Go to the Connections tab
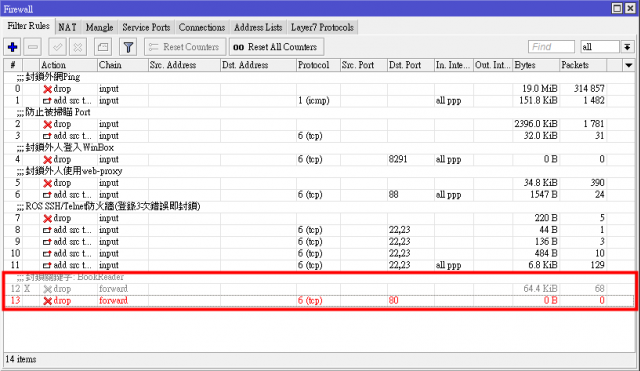 tap(202, 27)
